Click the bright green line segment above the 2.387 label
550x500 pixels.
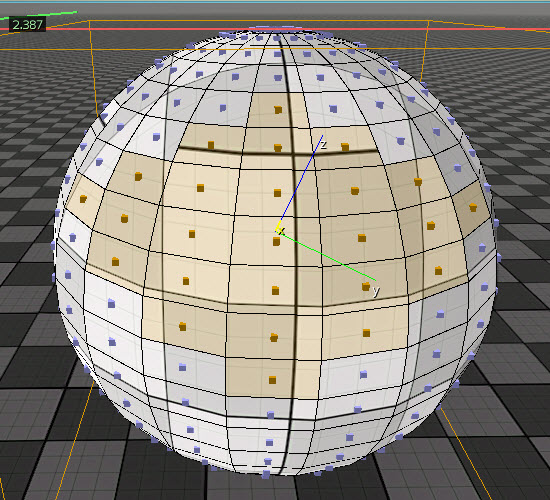click(39, 15)
